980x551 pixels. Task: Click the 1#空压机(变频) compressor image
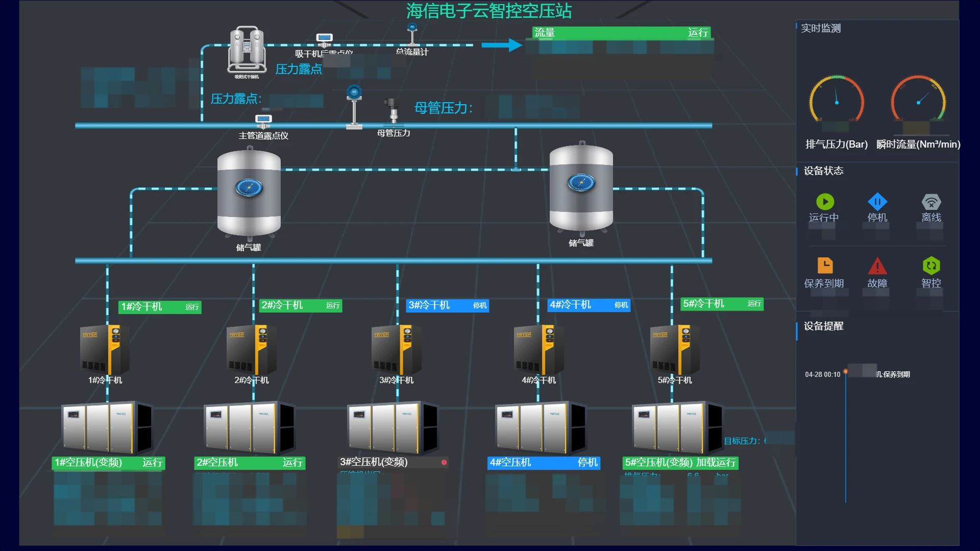tap(107, 428)
